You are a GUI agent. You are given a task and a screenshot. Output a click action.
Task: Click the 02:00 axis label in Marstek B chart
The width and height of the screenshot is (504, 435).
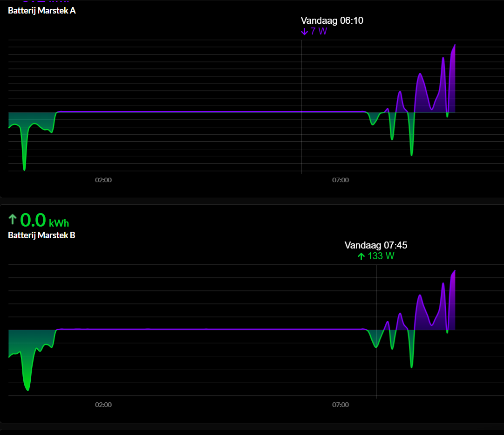click(x=103, y=404)
